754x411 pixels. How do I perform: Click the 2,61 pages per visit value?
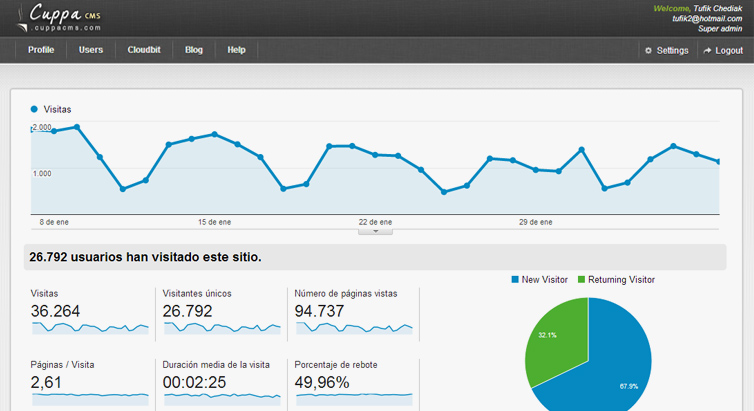(46, 382)
